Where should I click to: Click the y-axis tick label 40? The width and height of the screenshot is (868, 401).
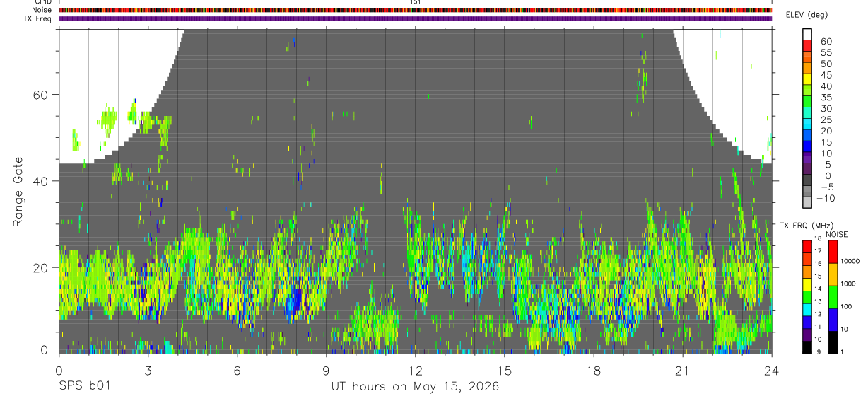coord(42,181)
